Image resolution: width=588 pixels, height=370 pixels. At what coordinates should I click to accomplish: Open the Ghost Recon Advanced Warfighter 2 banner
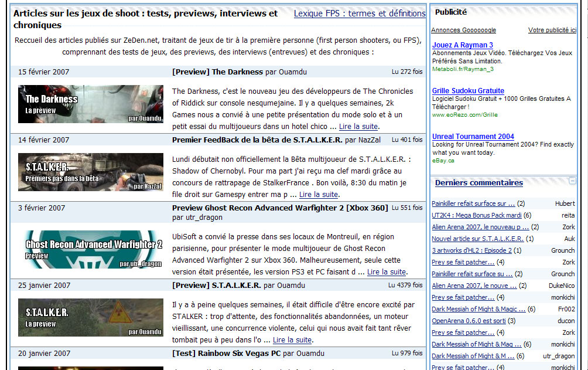tap(91, 249)
